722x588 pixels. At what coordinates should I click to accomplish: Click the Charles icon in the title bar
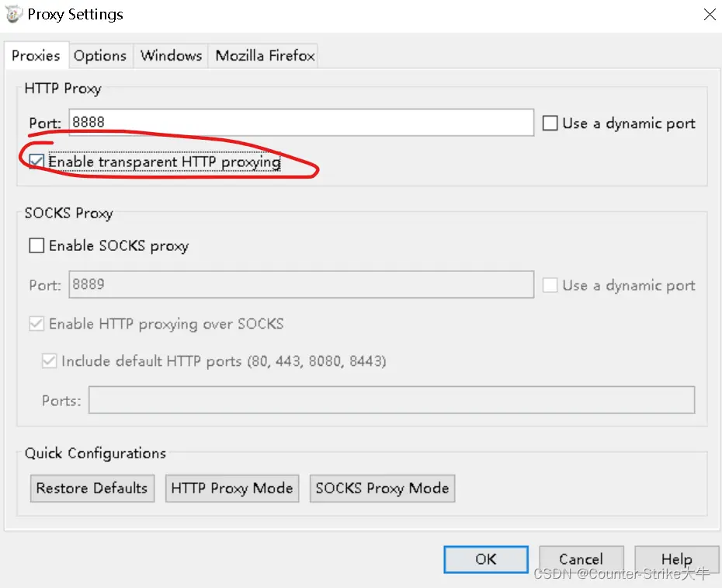tap(13, 14)
